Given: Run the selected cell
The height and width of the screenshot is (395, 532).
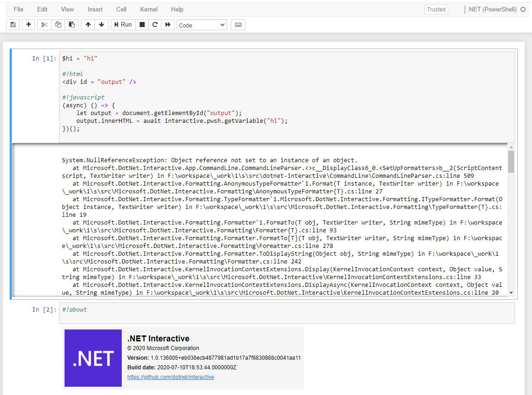Looking at the screenshot, I should point(123,24).
